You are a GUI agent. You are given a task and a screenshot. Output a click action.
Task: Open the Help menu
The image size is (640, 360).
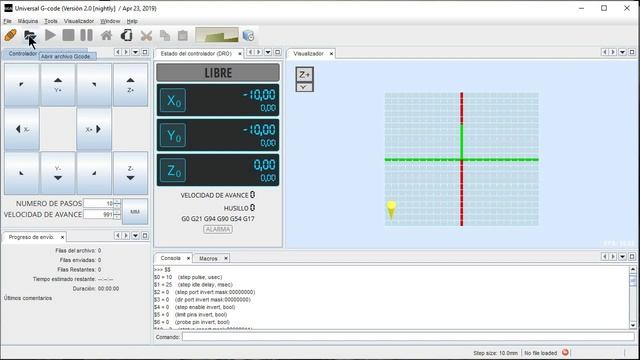(x=132, y=21)
